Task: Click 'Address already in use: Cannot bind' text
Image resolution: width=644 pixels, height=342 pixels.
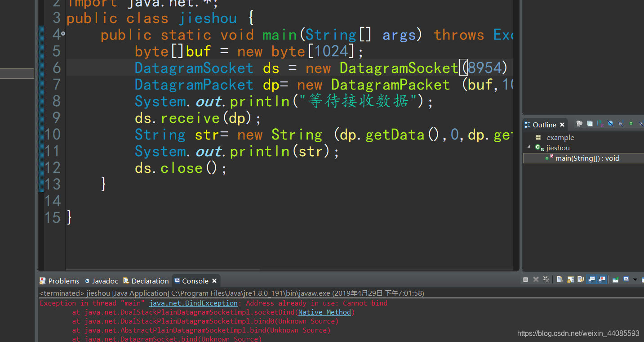Action: [x=316, y=303]
